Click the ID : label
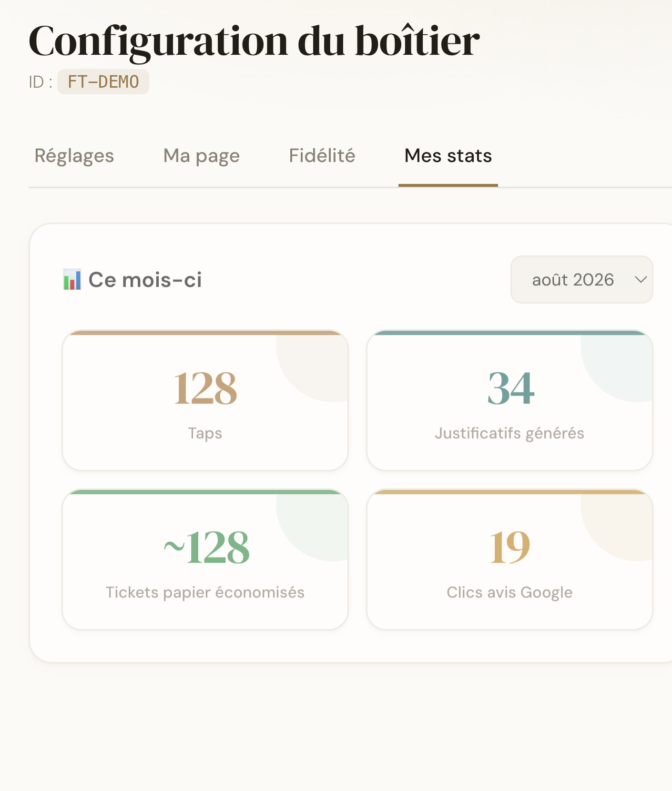 (41, 82)
